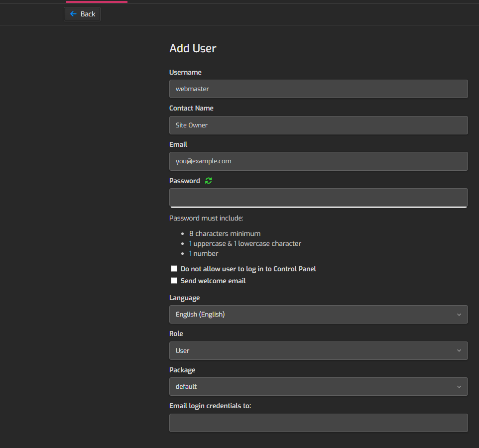Click the Language label
This screenshot has height=448, width=479.
click(185, 298)
